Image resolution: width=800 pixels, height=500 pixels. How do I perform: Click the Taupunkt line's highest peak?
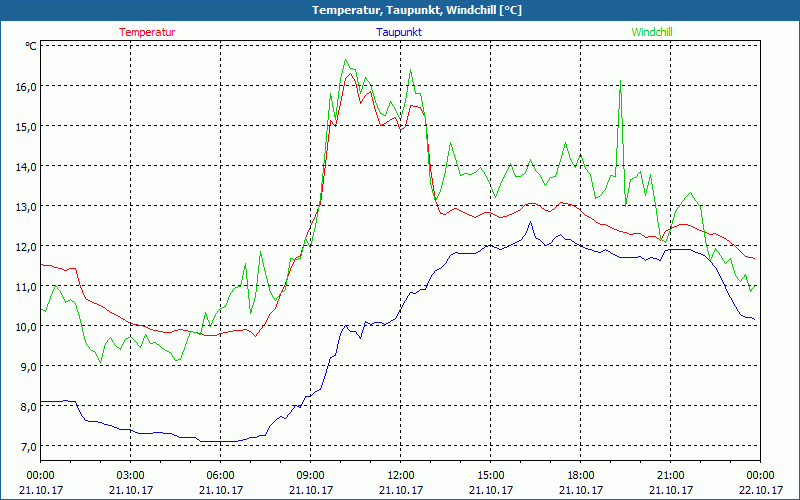(530, 223)
